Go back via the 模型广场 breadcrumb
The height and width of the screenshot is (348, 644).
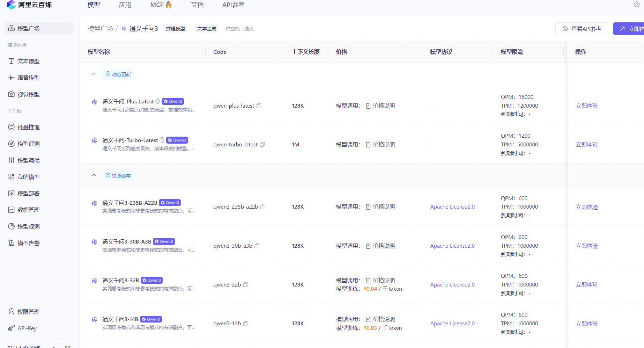100,29
